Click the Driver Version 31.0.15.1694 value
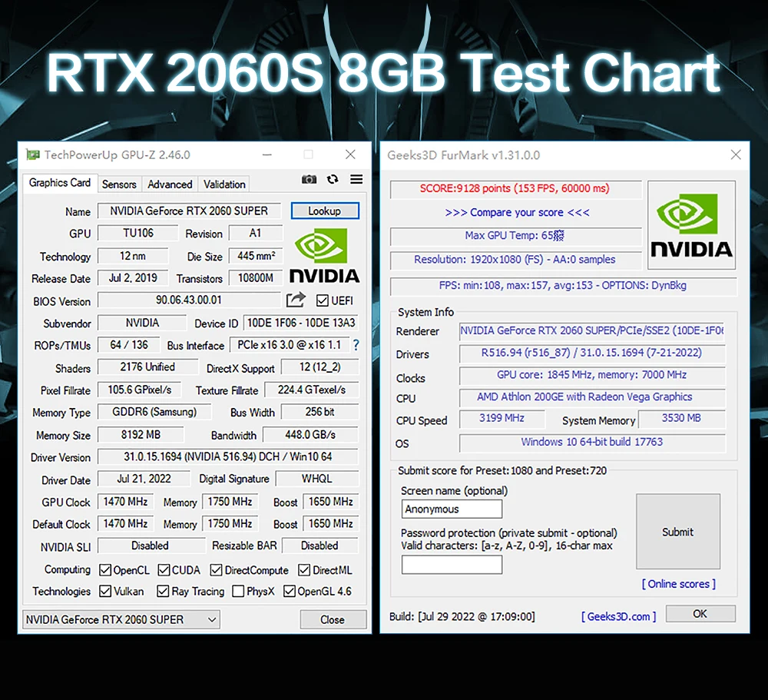The image size is (768, 700). point(228,457)
